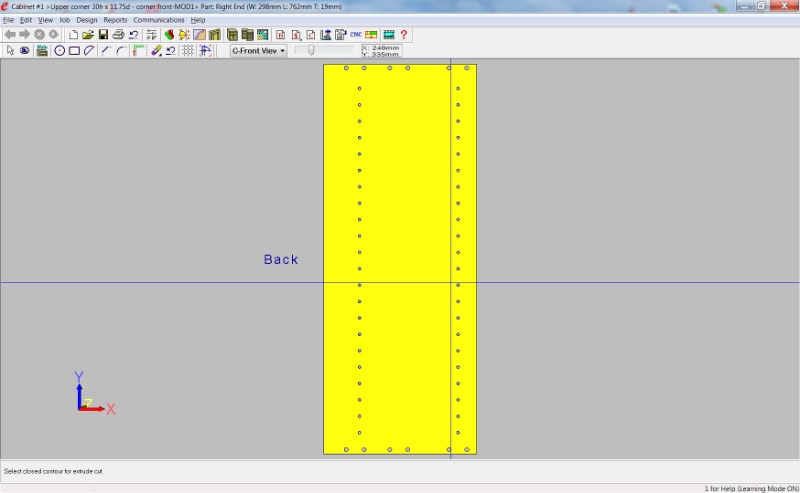Screen dimensions: 800x493
Task: Click the CNC toolbar icon
Action: point(356,35)
